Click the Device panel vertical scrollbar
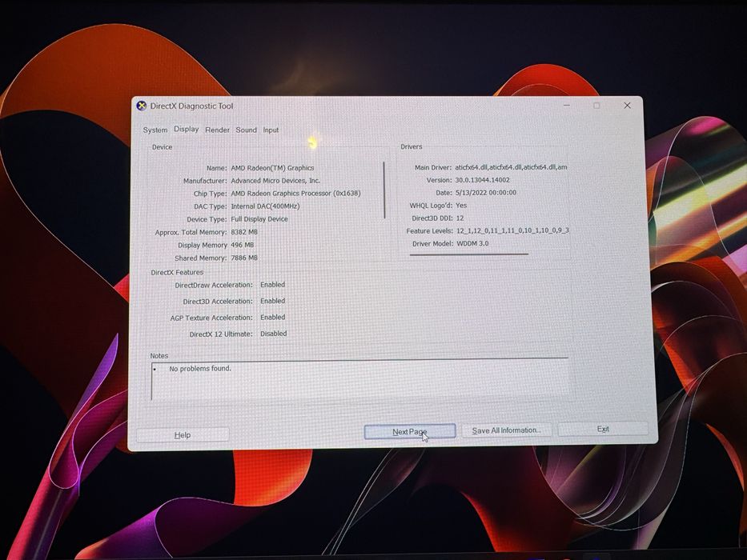The image size is (747, 560). [x=384, y=190]
